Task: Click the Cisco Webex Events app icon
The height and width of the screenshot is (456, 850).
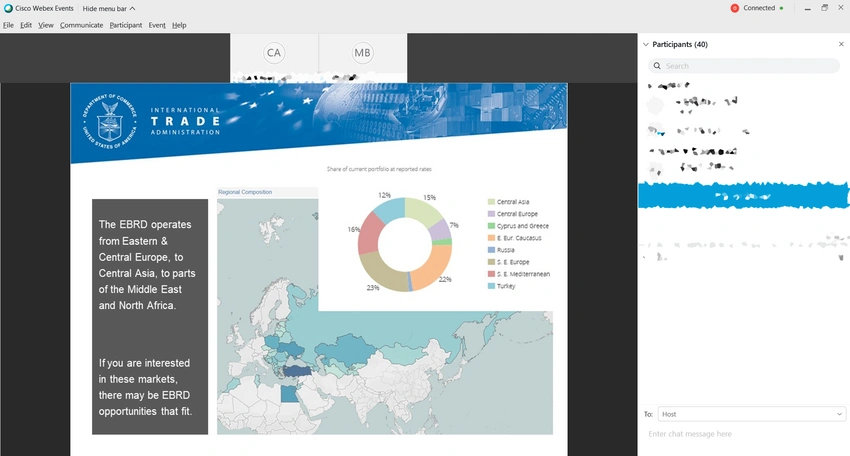Action: (x=7, y=8)
